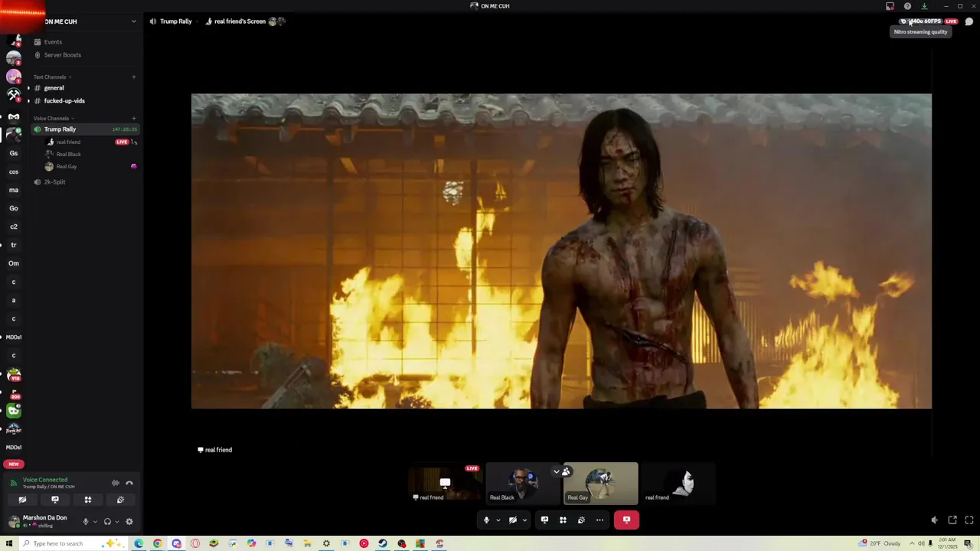Open the green robot server icon
This screenshot has height=551, width=980.
click(14, 411)
